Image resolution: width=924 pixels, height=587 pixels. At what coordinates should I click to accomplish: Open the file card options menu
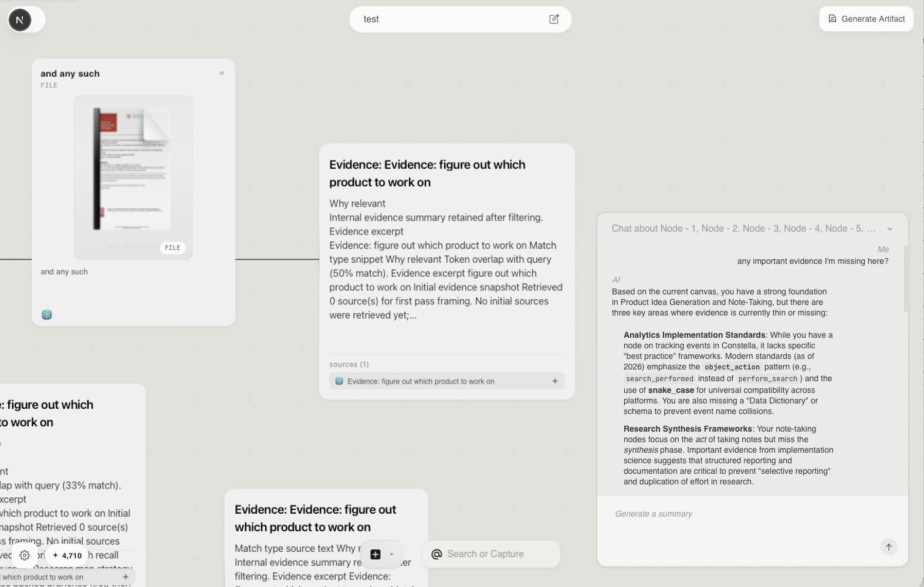(221, 73)
